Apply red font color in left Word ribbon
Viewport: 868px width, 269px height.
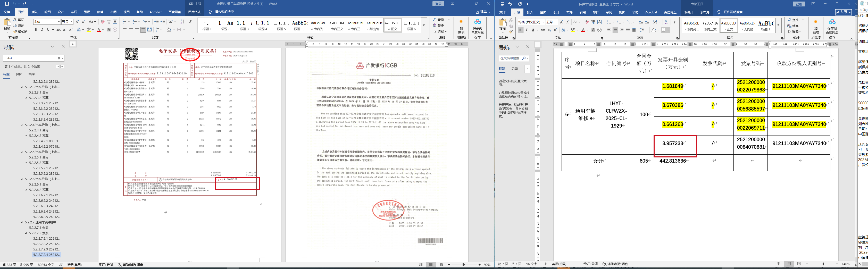click(x=99, y=30)
